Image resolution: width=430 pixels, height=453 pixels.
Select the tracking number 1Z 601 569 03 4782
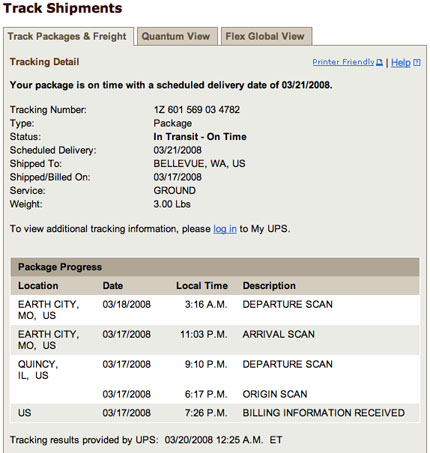click(197, 110)
